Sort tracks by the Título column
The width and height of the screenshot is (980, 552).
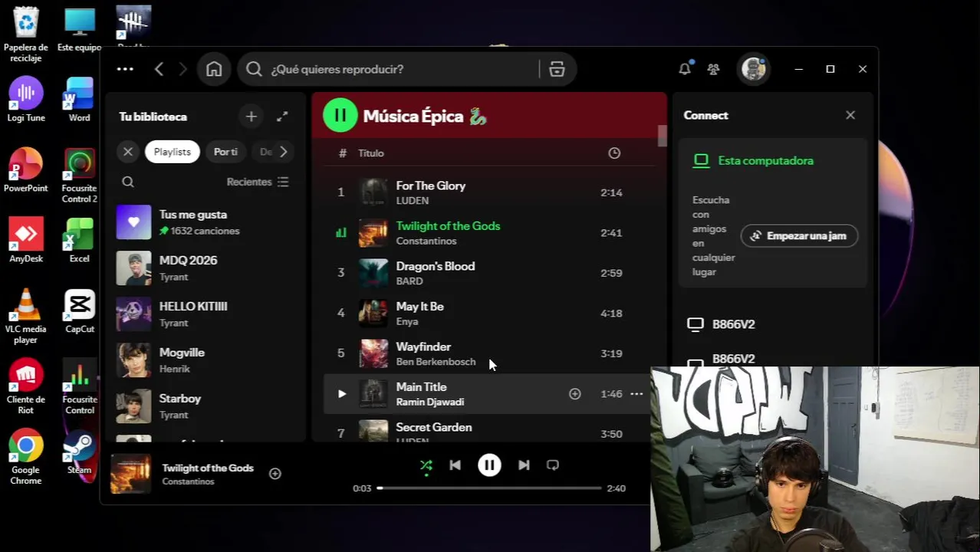[x=371, y=153]
